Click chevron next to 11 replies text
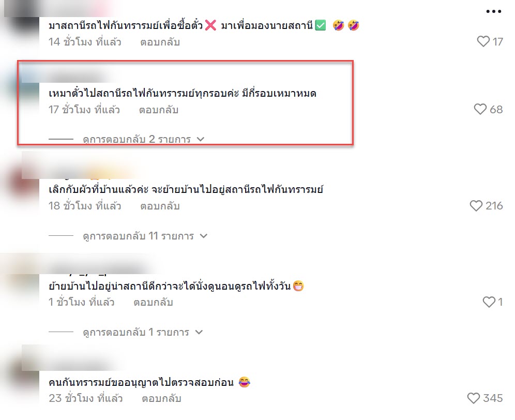Image resolution: width=515 pixels, height=420 pixels. [204, 236]
